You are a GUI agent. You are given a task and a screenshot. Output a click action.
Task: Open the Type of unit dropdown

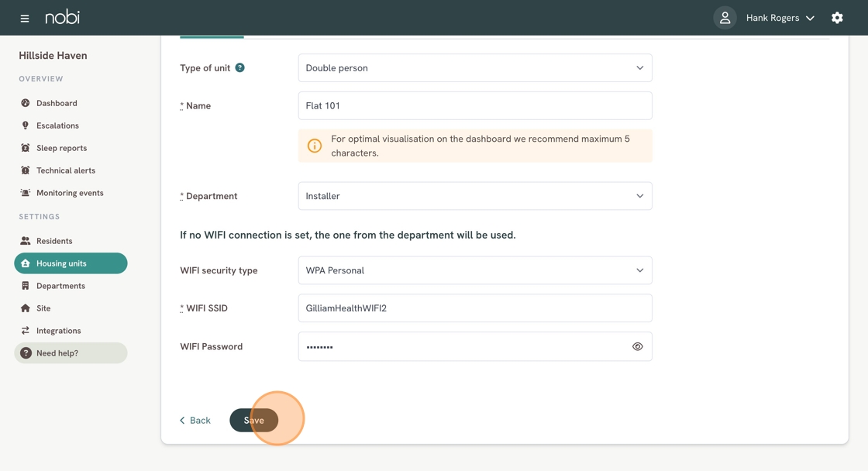pos(474,68)
